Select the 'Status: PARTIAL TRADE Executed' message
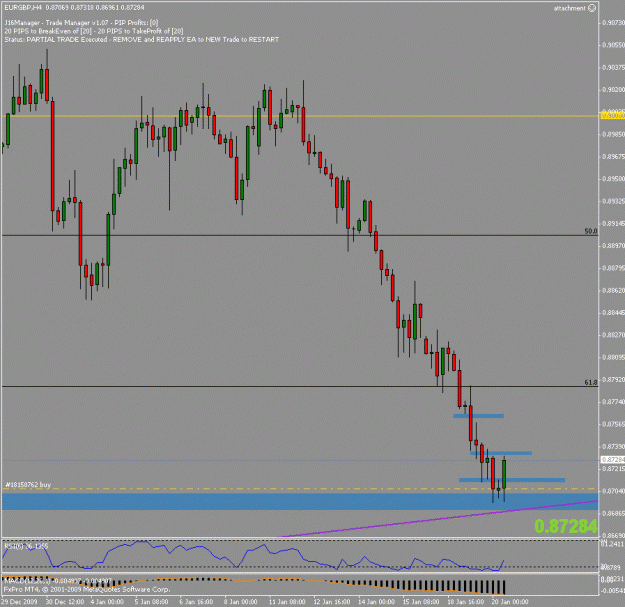Screen dimensions: 625x607 tap(142, 39)
